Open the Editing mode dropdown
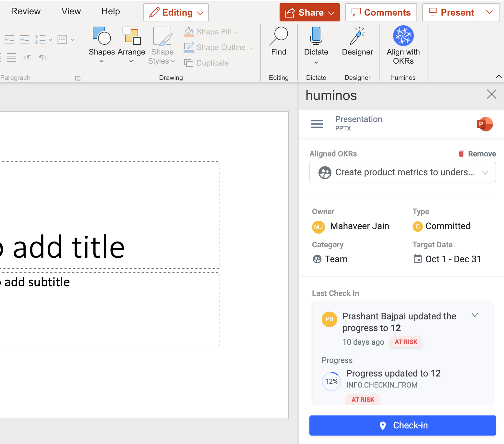 pyautogui.click(x=176, y=12)
